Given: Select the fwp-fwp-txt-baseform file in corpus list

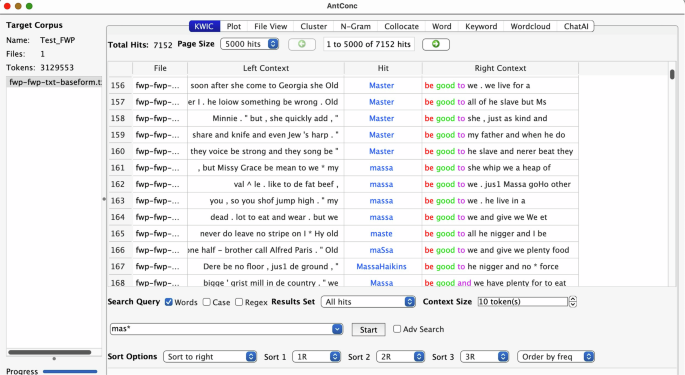Looking at the screenshot, I should (x=54, y=82).
